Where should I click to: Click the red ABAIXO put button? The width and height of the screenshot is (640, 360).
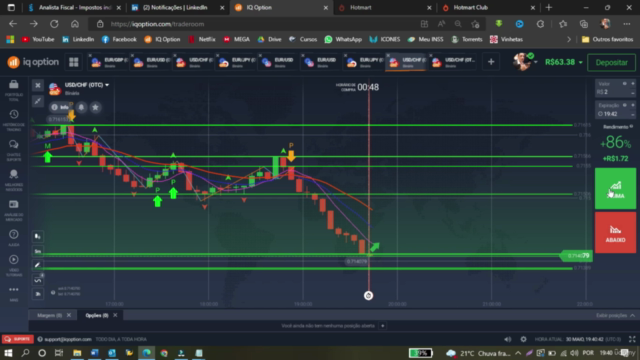point(615,233)
